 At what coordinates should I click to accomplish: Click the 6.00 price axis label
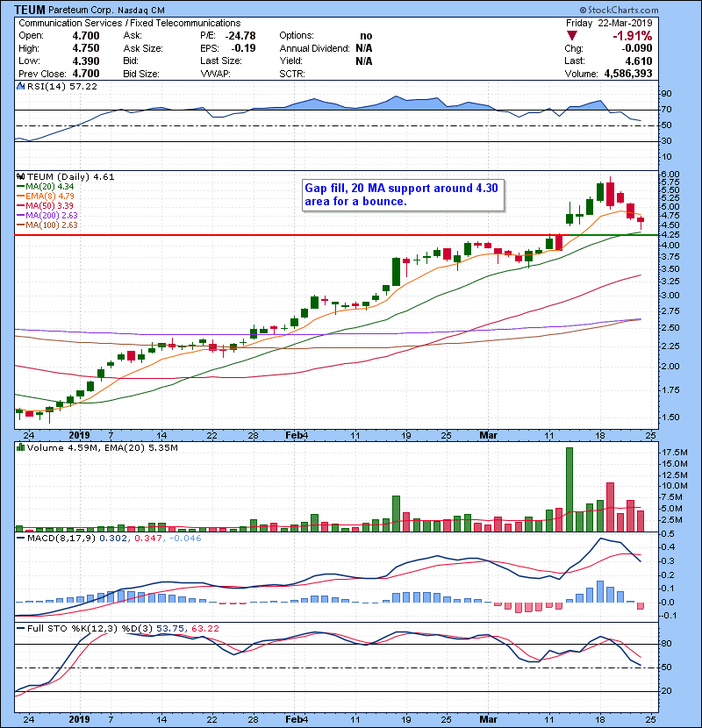670,175
